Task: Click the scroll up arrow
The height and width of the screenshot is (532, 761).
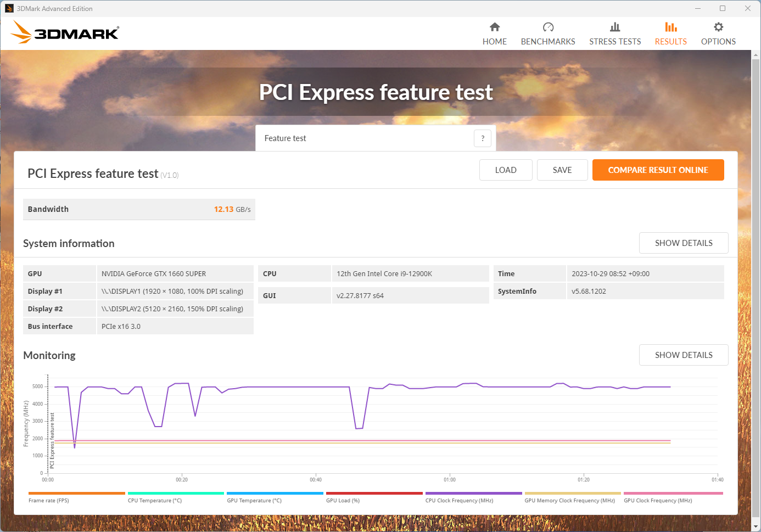Action: 756,55
